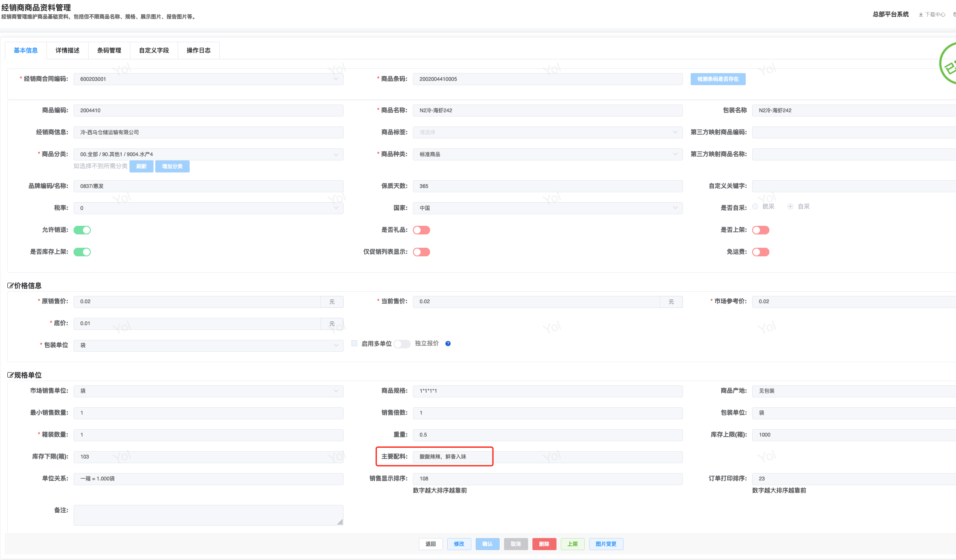Enable the is-gift switch

(421, 230)
